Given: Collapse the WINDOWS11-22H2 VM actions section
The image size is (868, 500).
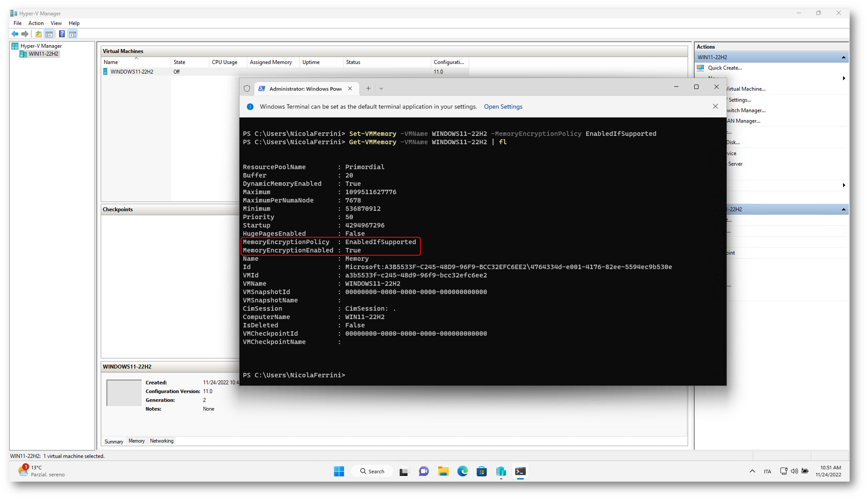Looking at the screenshot, I should click(843, 209).
